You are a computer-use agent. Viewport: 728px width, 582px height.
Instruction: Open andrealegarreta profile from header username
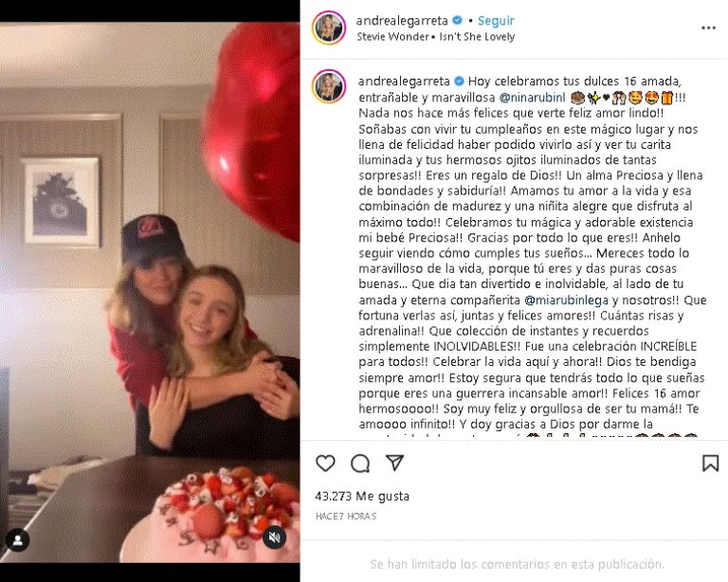click(x=402, y=21)
